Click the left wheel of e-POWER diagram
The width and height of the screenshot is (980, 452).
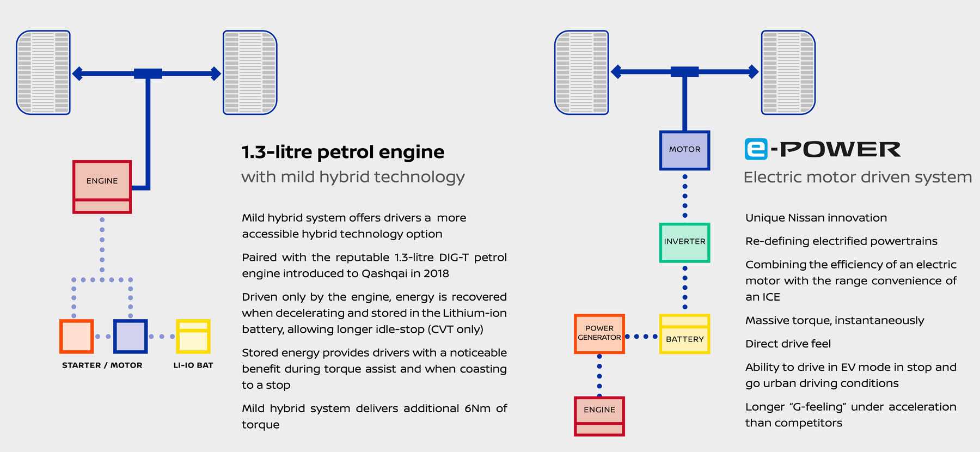(x=581, y=72)
